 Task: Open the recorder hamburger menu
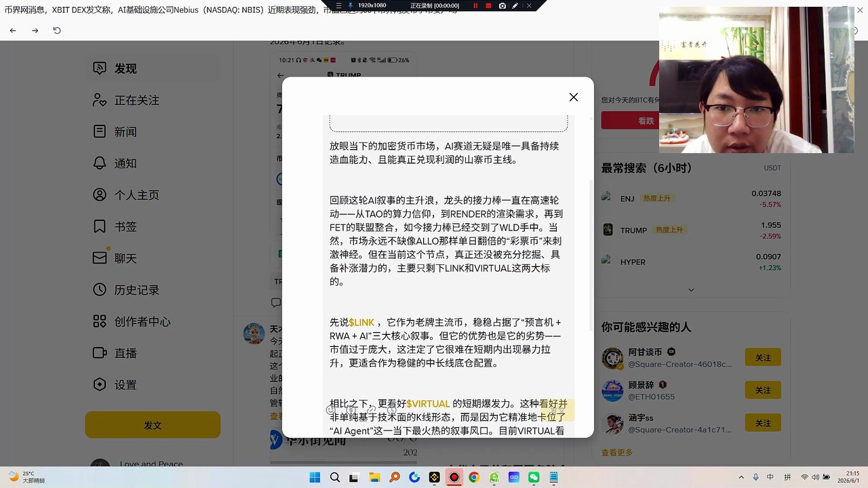[337, 5]
